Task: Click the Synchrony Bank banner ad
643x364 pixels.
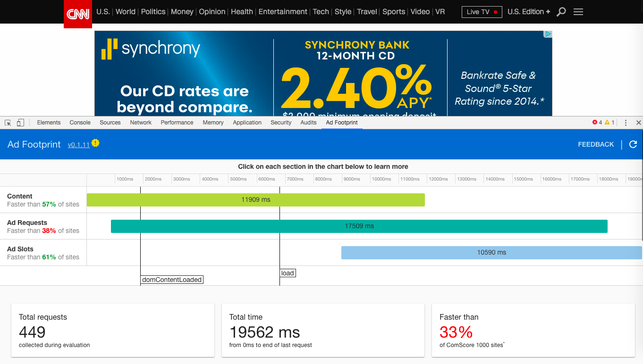Action: click(323, 73)
